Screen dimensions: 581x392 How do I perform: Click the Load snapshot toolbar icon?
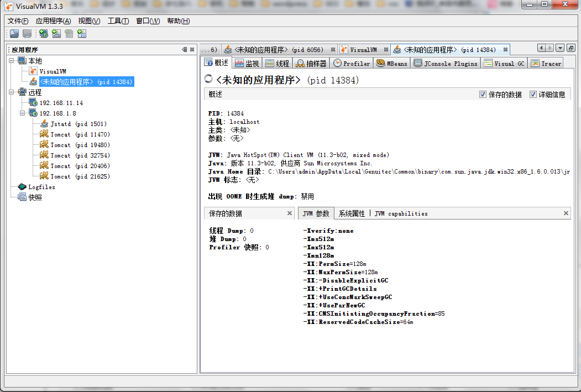point(14,34)
